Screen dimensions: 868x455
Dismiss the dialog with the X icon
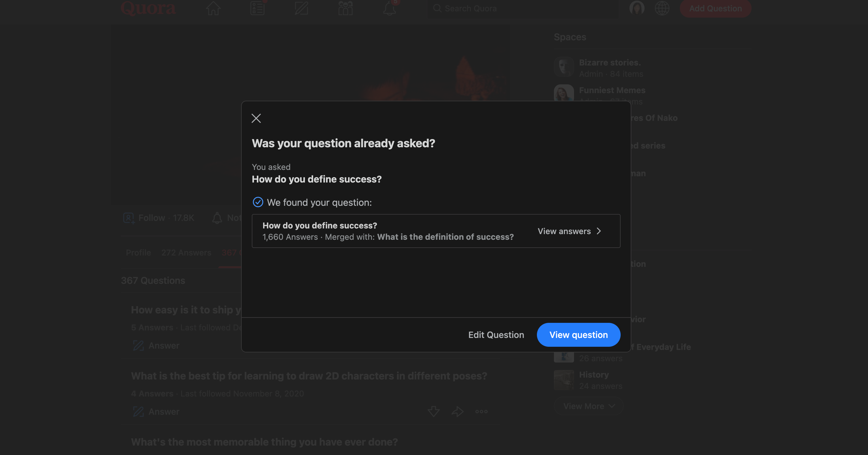pyautogui.click(x=256, y=118)
